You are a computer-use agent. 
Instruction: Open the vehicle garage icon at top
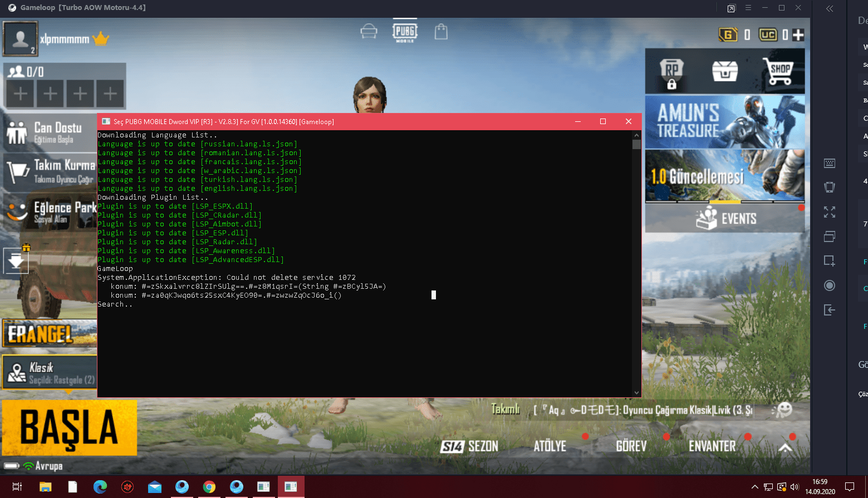click(x=369, y=31)
